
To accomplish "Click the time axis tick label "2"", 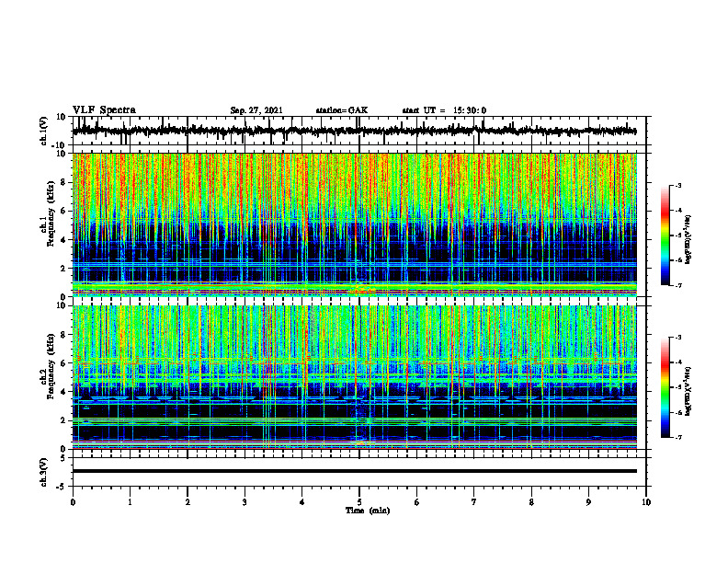I will click(188, 502).
